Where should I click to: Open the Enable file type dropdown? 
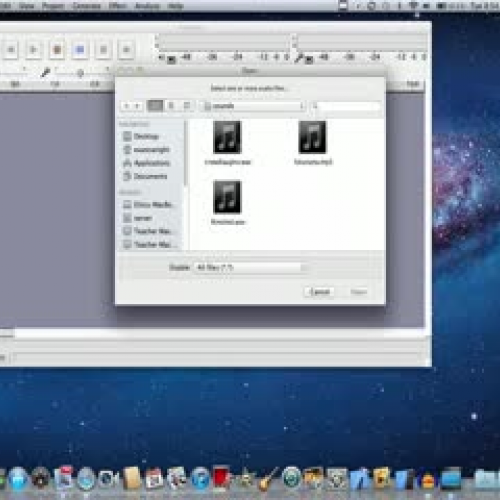pos(251,267)
